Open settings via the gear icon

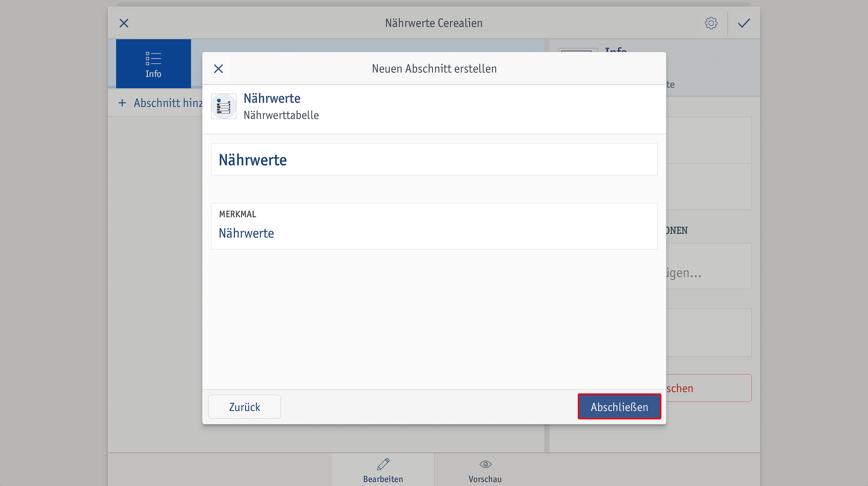pos(711,23)
